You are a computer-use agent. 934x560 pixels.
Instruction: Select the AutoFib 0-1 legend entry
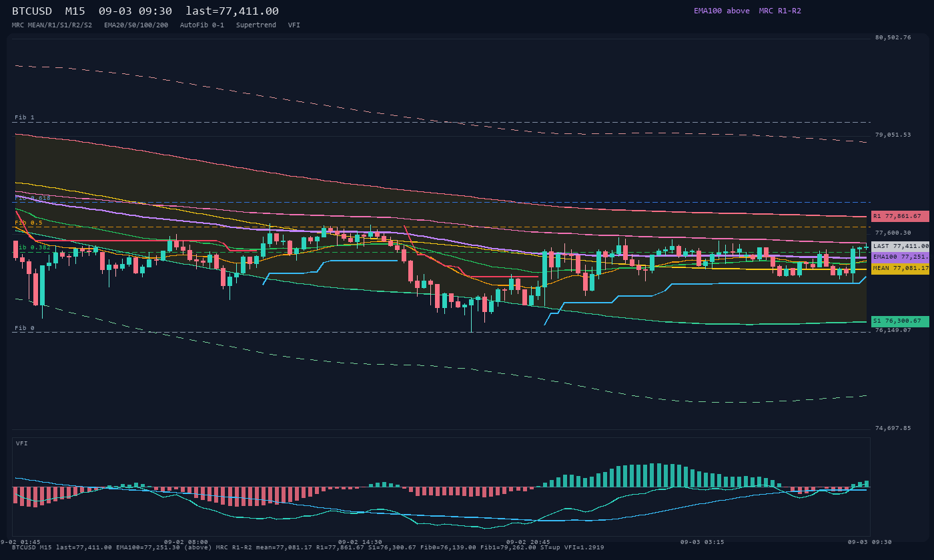[202, 25]
